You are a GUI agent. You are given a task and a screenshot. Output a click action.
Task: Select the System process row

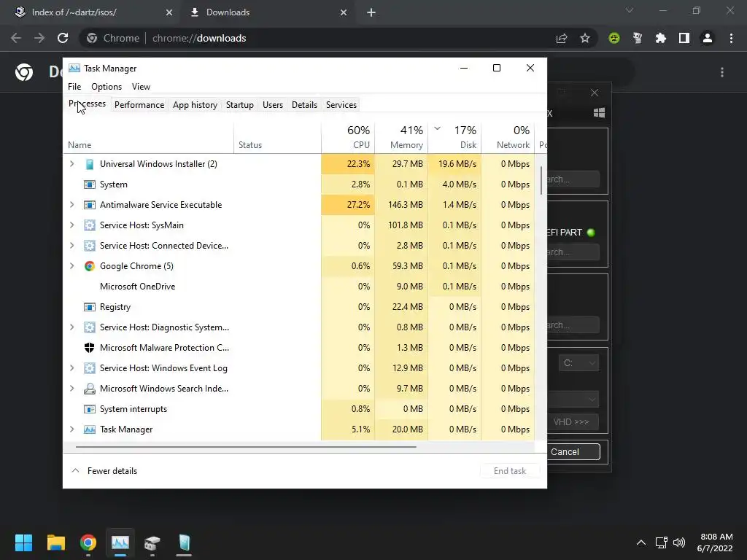pyautogui.click(x=298, y=184)
